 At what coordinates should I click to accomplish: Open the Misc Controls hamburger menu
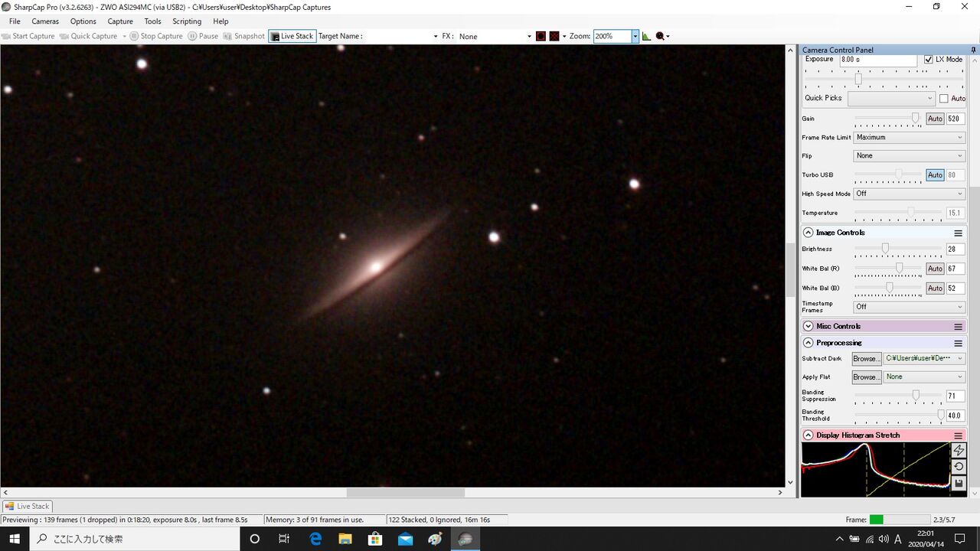[x=958, y=326]
